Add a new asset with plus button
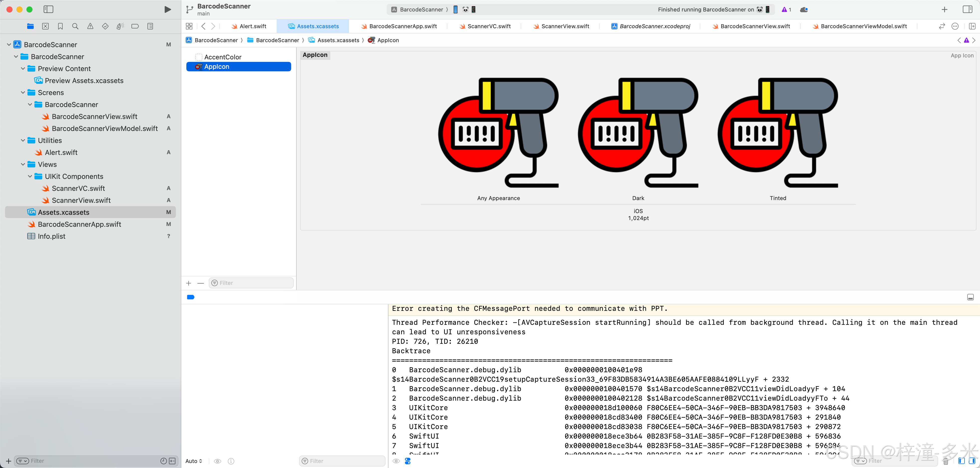Screen dimensions: 980x468 point(189,283)
